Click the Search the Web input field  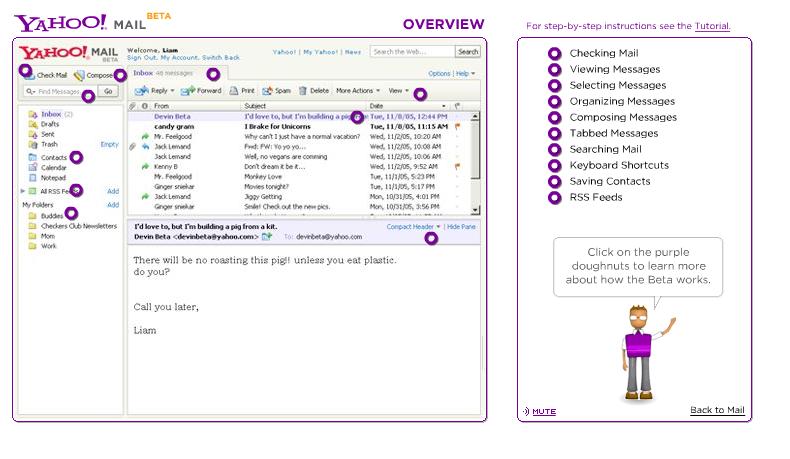[x=412, y=52]
